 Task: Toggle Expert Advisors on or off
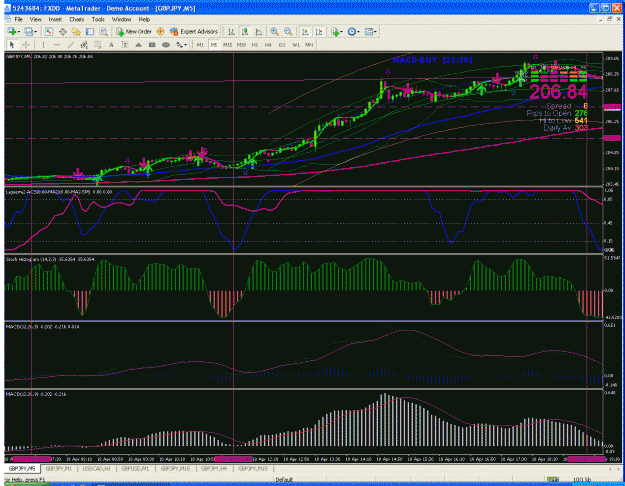(x=194, y=31)
